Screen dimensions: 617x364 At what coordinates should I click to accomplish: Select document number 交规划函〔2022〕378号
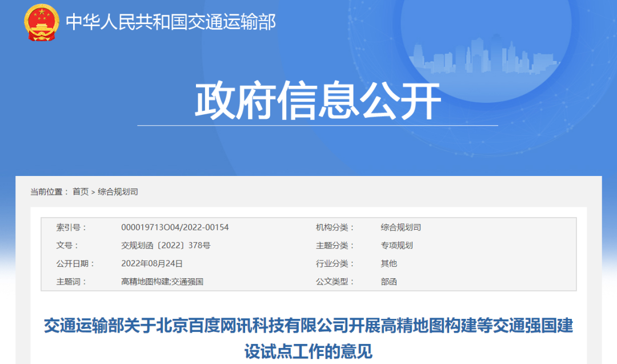click(x=166, y=246)
